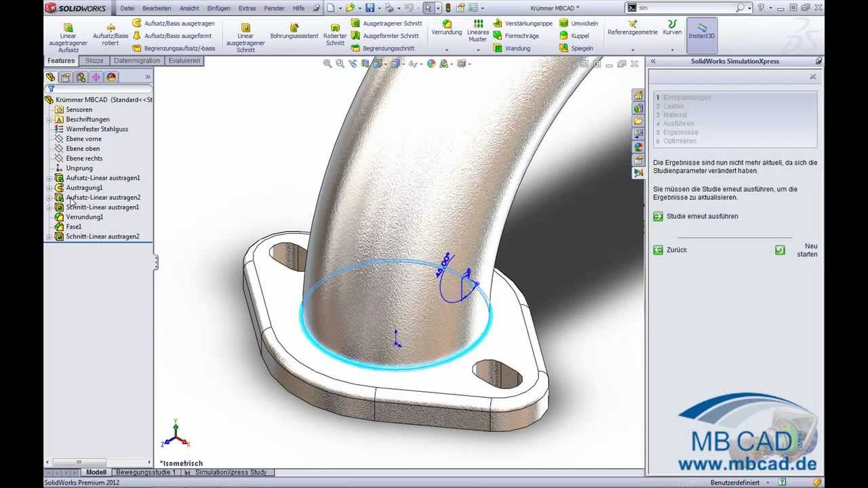Open the Bohrungsassistent tool
868x488 pixels.
tap(294, 31)
